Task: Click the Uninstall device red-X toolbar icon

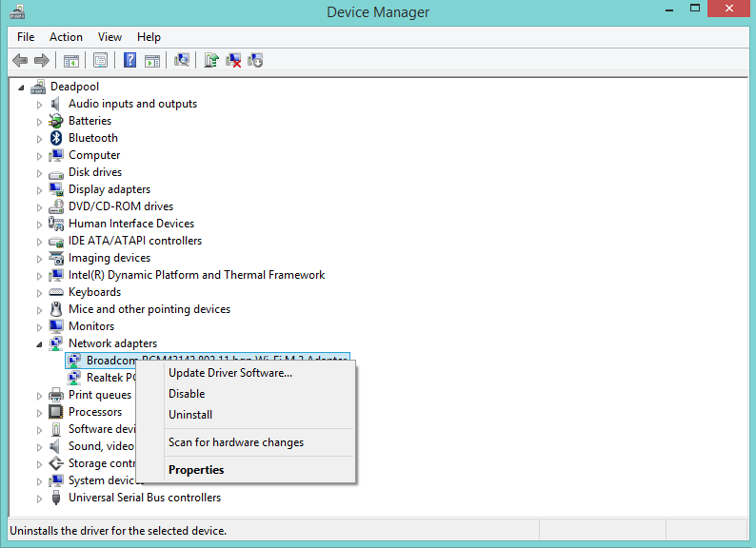Action: coord(233,60)
